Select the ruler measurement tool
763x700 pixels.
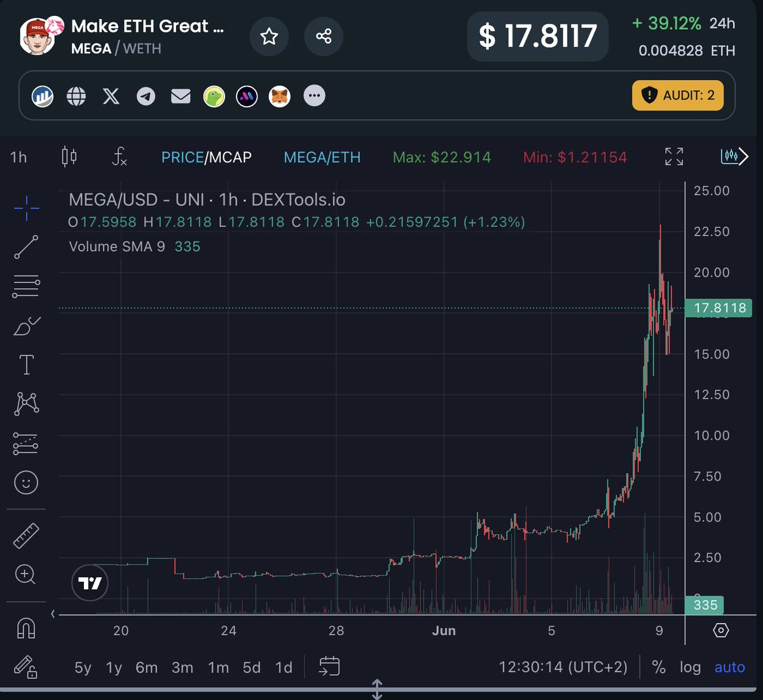[x=25, y=535]
